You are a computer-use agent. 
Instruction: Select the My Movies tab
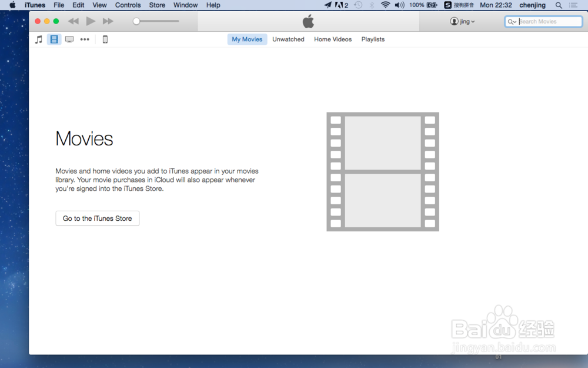point(247,39)
